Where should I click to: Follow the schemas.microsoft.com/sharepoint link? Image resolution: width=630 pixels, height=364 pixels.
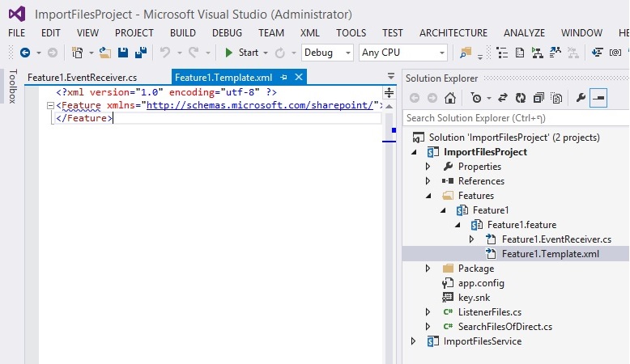coord(260,105)
